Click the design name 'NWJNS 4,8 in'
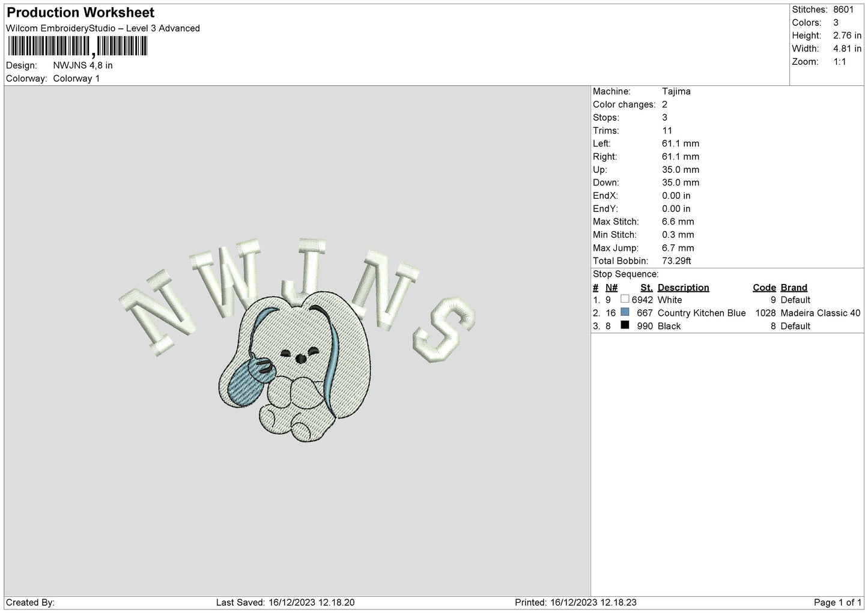Image resolution: width=868 pixels, height=613 pixels. pyautogui.click(x=83, y=65)
